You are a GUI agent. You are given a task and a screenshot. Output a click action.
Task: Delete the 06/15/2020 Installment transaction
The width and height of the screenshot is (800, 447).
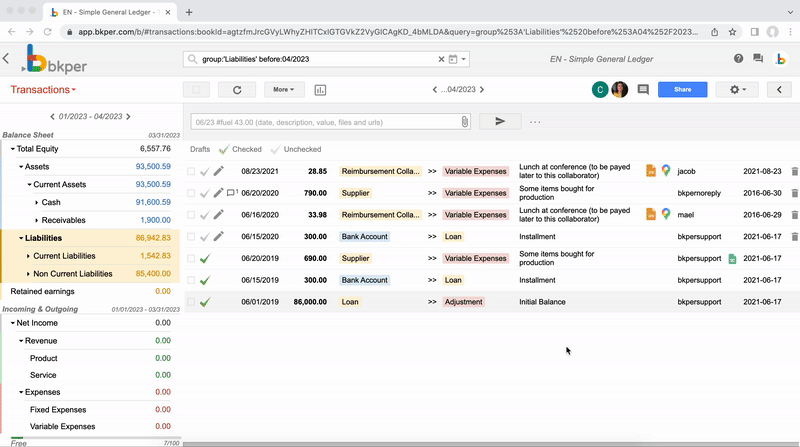coord(794,237)
